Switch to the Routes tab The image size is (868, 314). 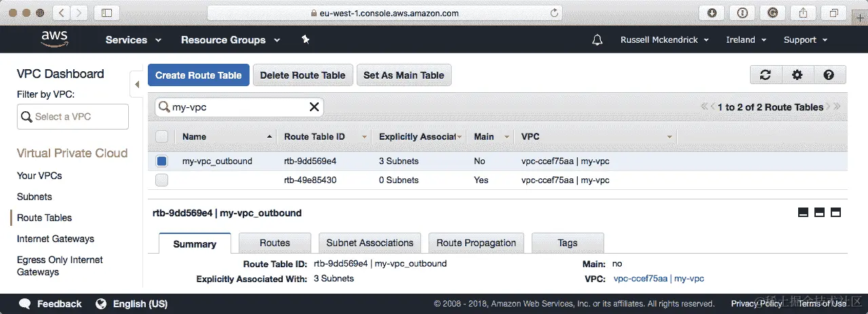point(275,243)
